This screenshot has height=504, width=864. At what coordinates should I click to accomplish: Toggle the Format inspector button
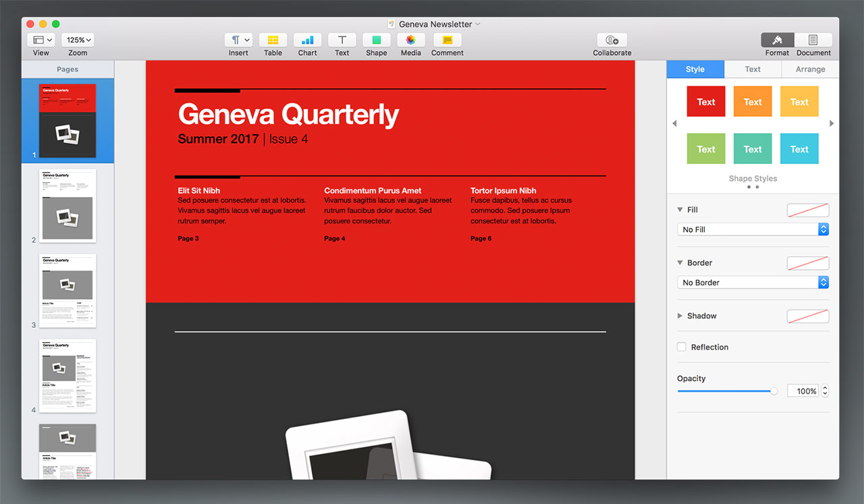(777, 40)
